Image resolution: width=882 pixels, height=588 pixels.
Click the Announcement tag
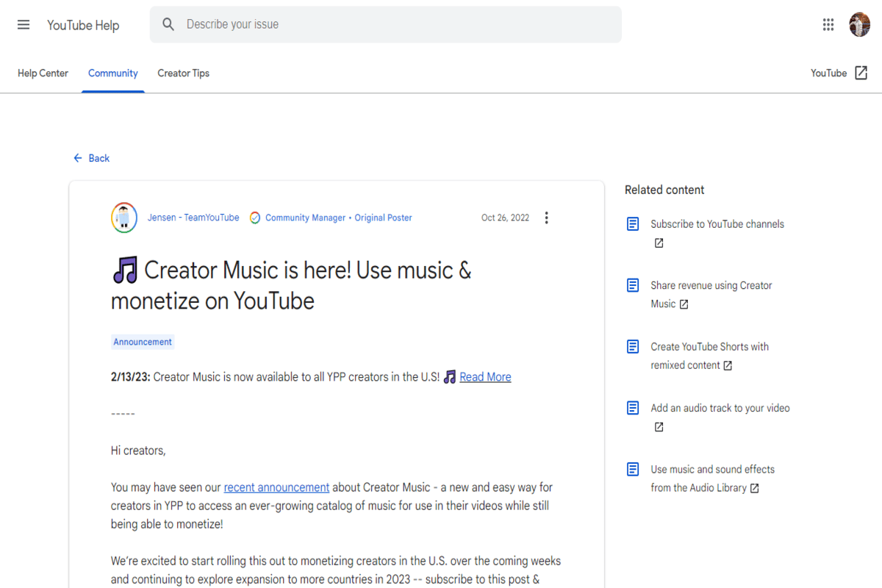[x=143, y=342]
